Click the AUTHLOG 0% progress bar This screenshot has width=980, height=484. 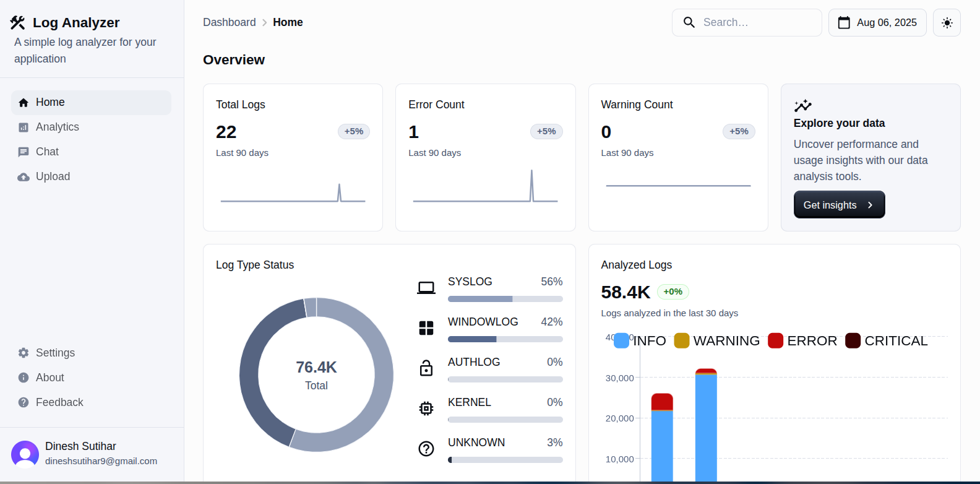(x=505, y=379)
